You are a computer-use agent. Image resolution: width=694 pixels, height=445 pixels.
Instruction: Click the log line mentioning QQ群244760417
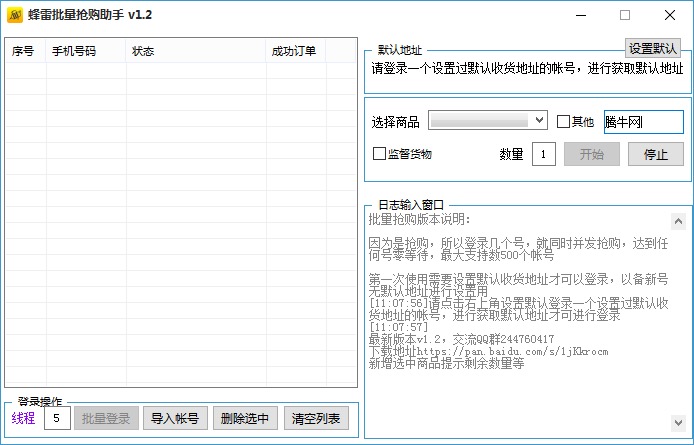click(461, 340)
